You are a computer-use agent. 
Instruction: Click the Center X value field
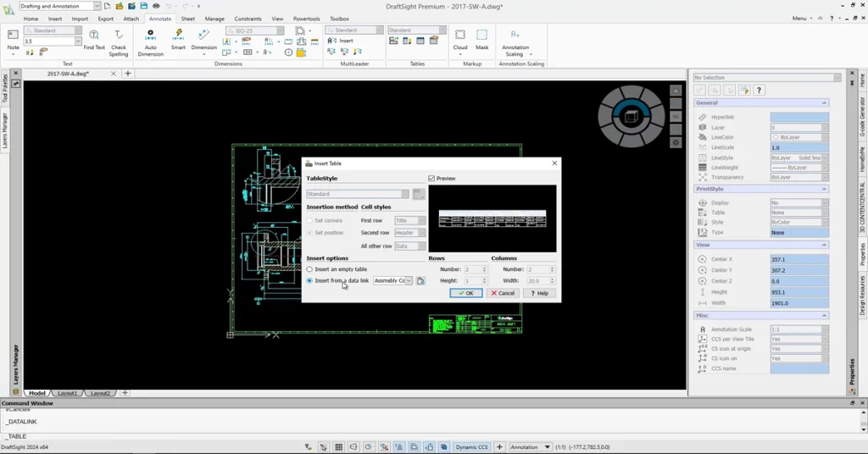pos(798,259)
